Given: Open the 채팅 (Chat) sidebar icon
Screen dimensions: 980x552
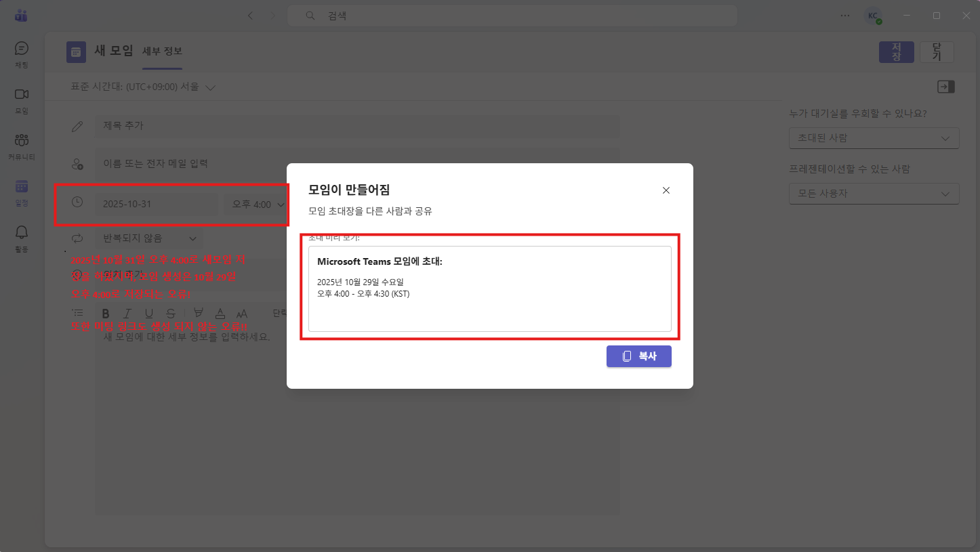Looking at the screenshot, I should coord(22,54).
